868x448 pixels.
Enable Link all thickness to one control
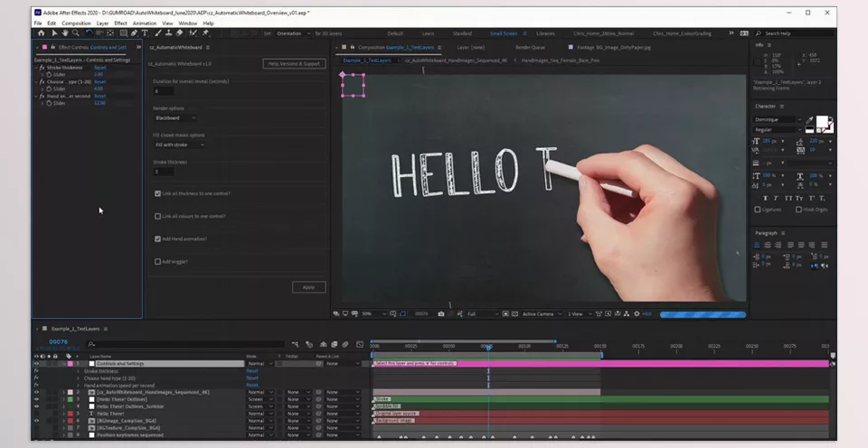click(157, 193)
